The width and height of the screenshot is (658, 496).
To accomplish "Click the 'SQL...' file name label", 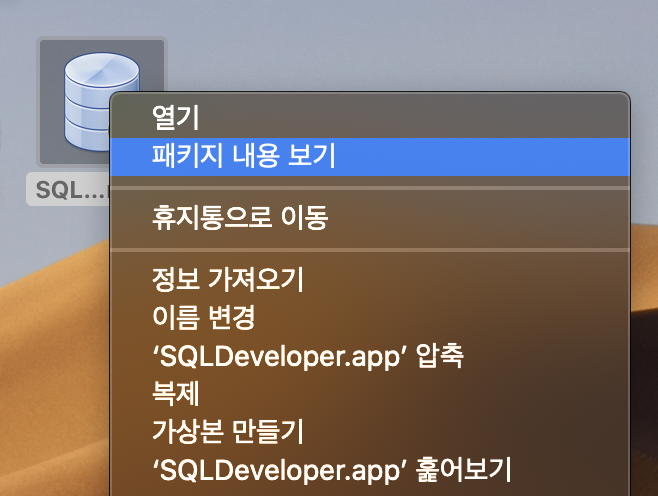I will coord(69,190).
